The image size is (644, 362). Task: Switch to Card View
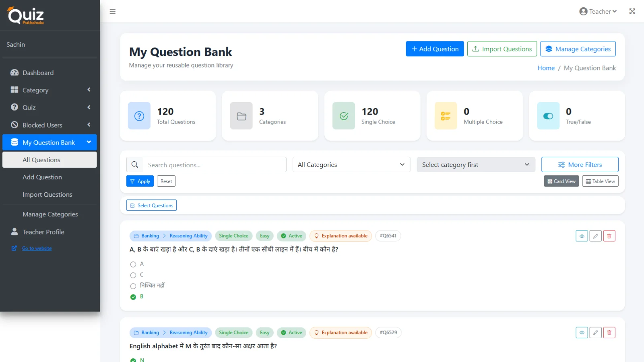[561, 181]
